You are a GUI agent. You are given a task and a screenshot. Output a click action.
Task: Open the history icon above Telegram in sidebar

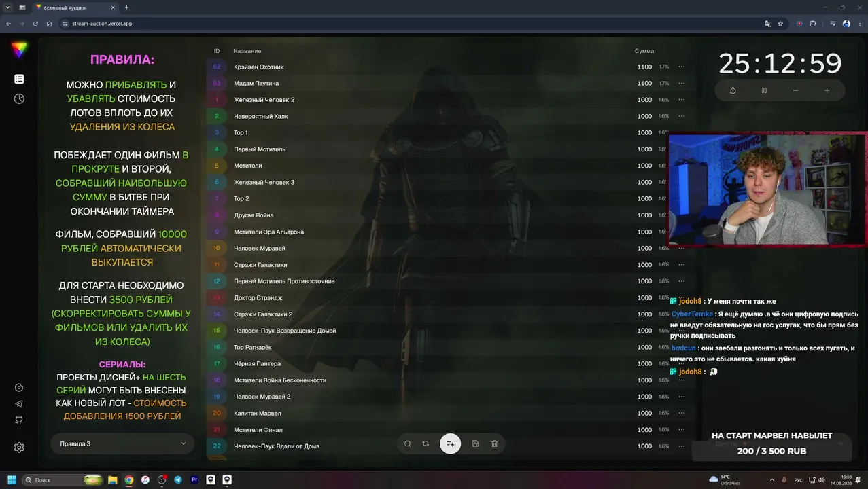pos(19,388)
